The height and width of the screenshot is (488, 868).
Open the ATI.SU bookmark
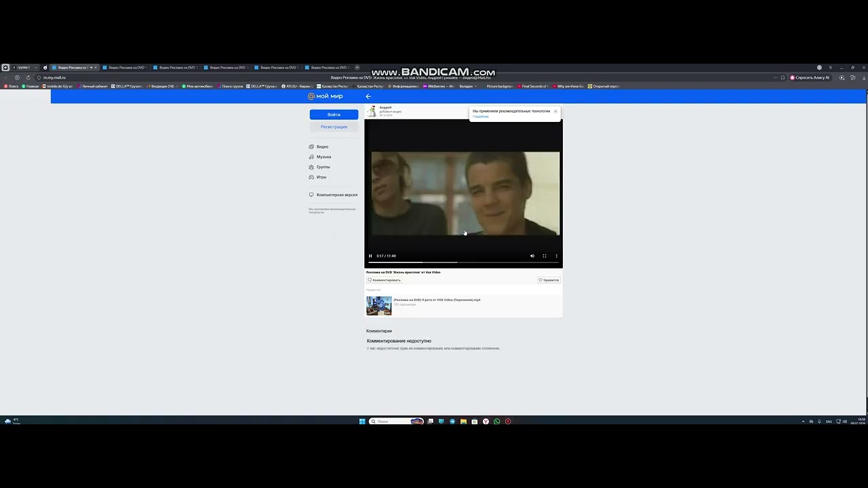(x=297, y=86)
